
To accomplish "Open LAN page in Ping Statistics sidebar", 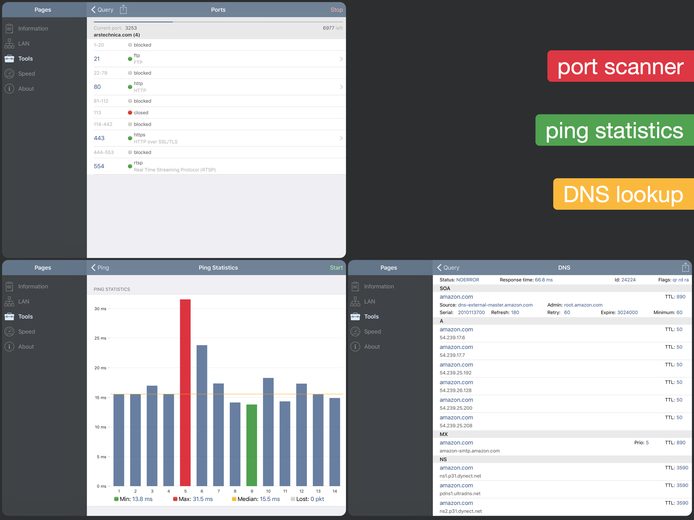I will tap(18, 301).
